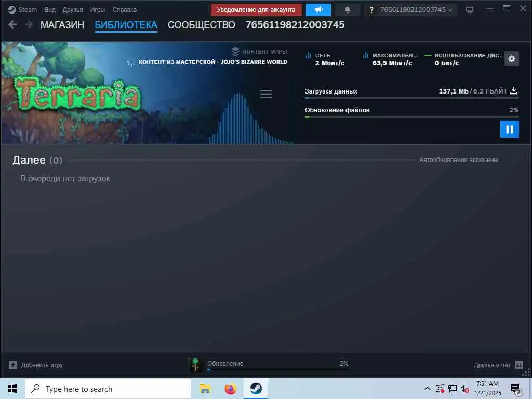Screen dimensions: 532x399
Task: Click the Windows Security tray icon with red dot
Action: pyautogui.click(x=440, y=389)
